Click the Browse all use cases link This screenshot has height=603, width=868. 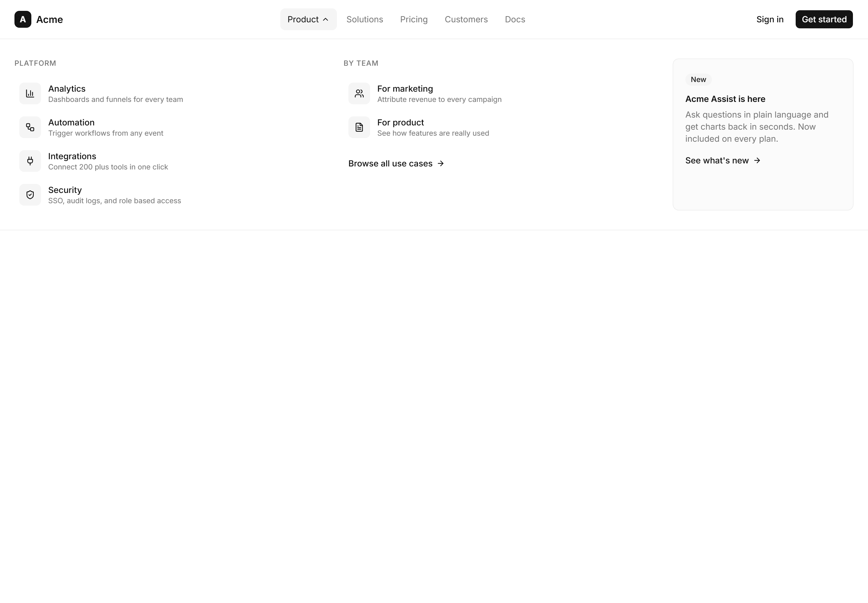396,164
